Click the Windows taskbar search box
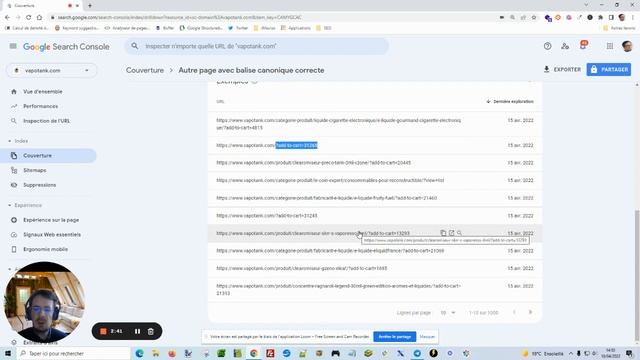The height and width of the screenshot is (360, 640). tap(73, 353)
